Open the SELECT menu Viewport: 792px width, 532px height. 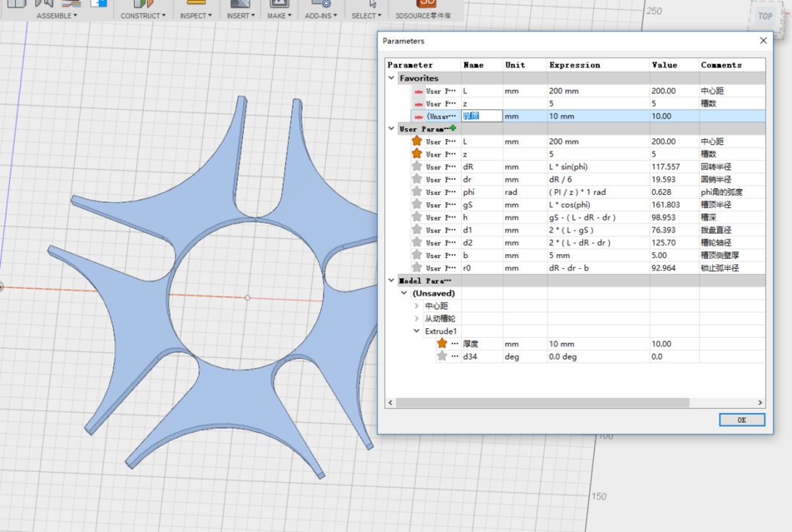366,15
